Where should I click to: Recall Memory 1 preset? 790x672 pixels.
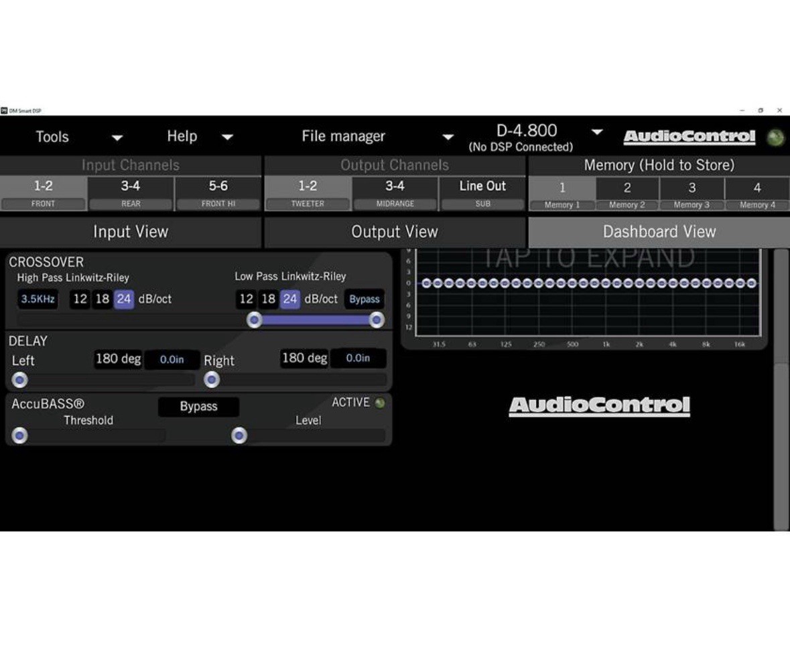pos(562,194)
